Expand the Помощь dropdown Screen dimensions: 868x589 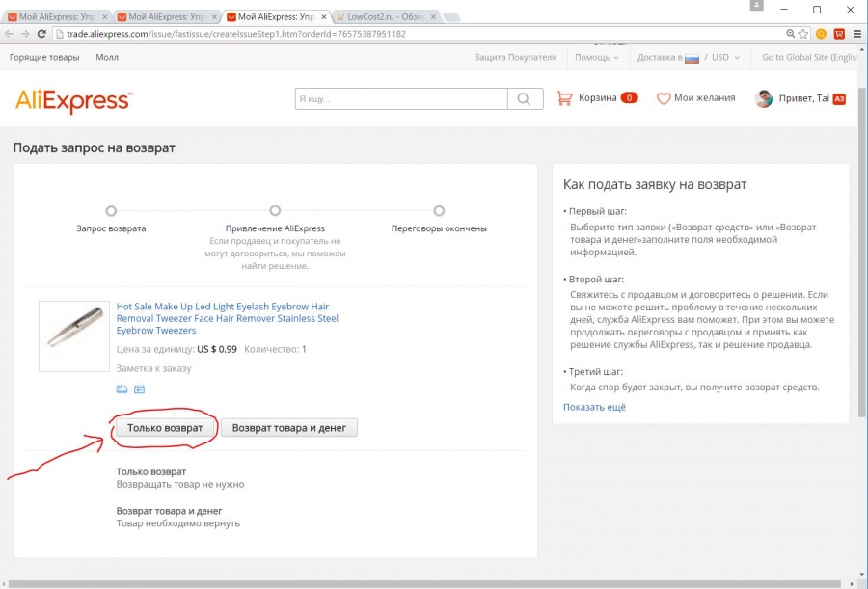(597, 57)
